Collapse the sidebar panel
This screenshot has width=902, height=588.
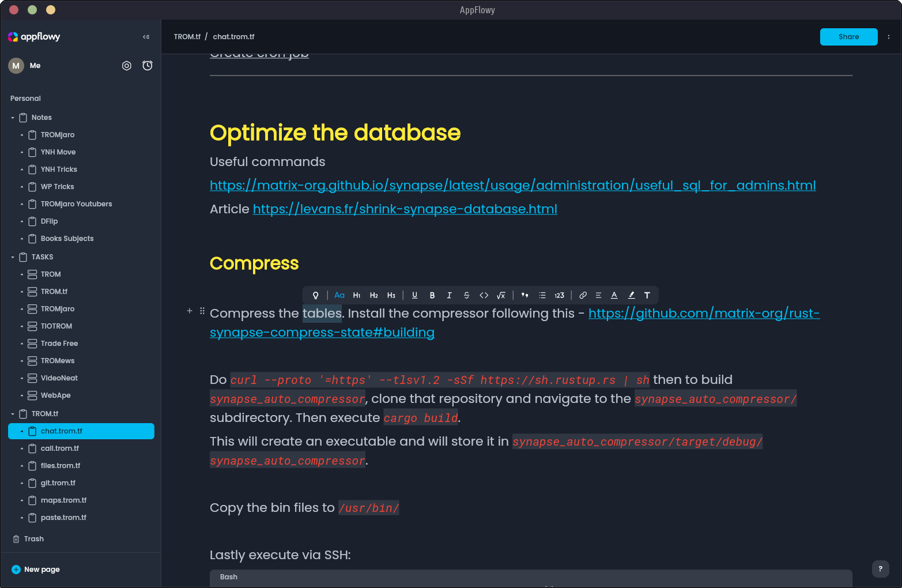[x=146, y=37]
